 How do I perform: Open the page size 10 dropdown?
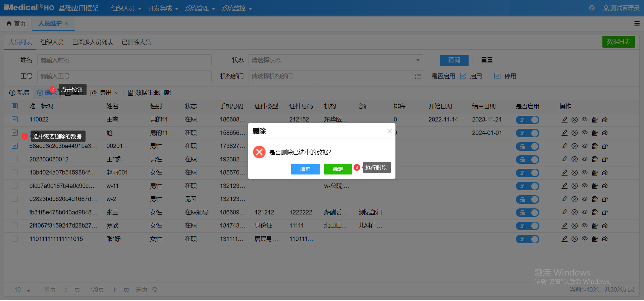(x=22, y=290)
